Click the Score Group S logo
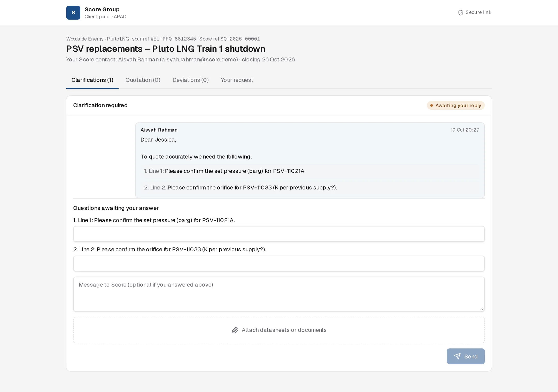This screenshot has width=558, height=392. 73,13
